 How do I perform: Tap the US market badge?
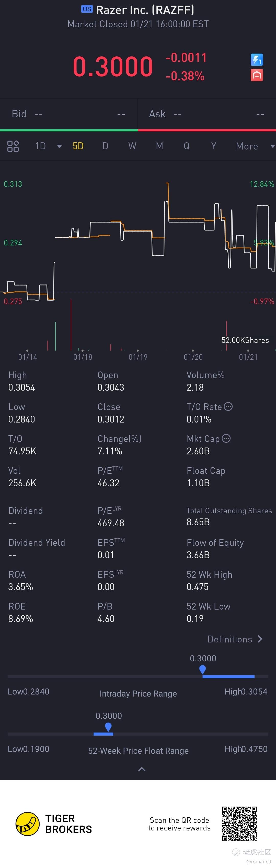tap(87, 9)
